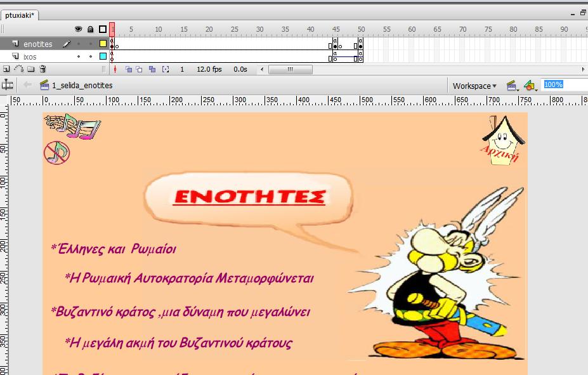588x375 pixels.
Task: Select the Asterix character image on stage
Action: coord(437,273)
